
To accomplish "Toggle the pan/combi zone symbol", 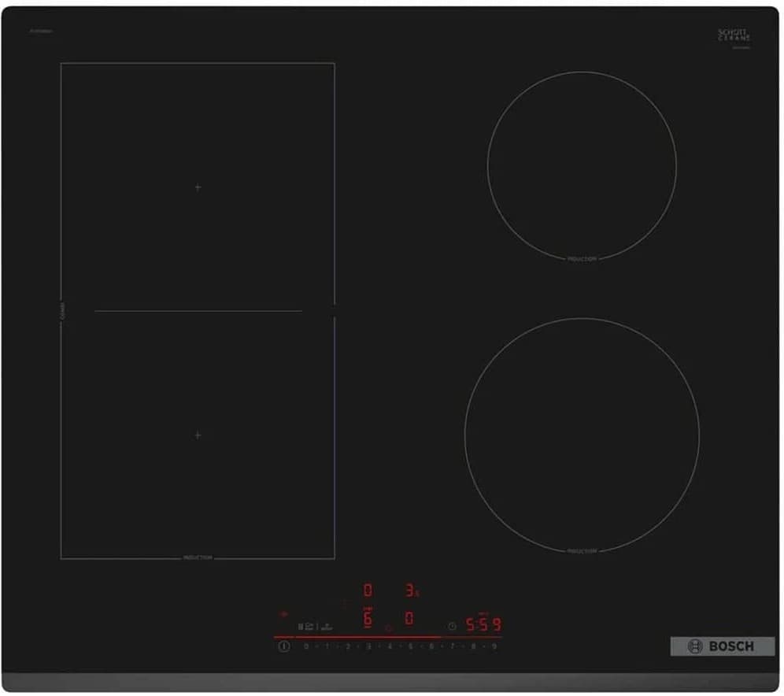I will (310, 627).
